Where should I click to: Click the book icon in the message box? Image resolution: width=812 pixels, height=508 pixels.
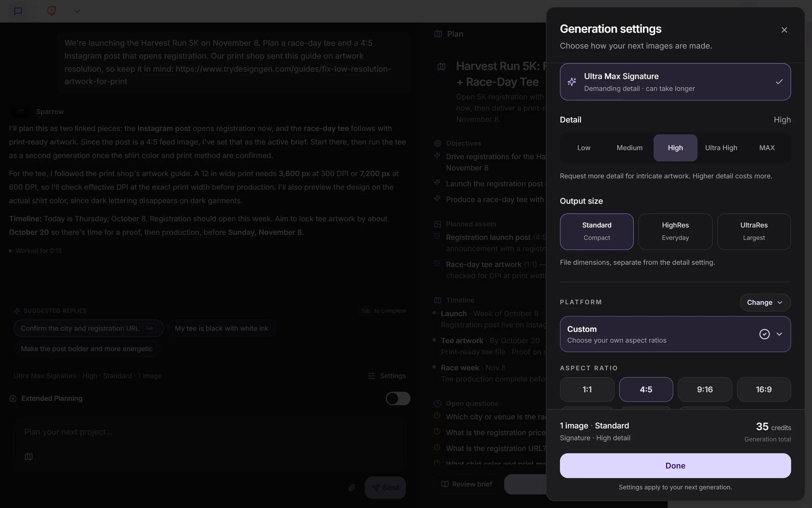point(29,457)
